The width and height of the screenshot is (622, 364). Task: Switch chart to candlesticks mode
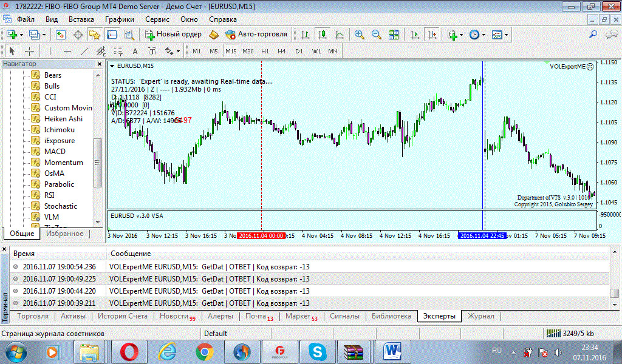(323, 35)
